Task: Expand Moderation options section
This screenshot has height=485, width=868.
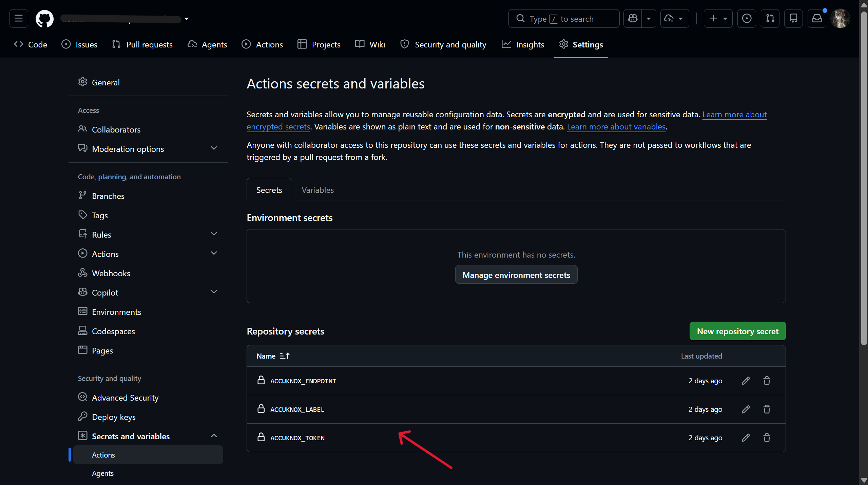Action: 214,148
